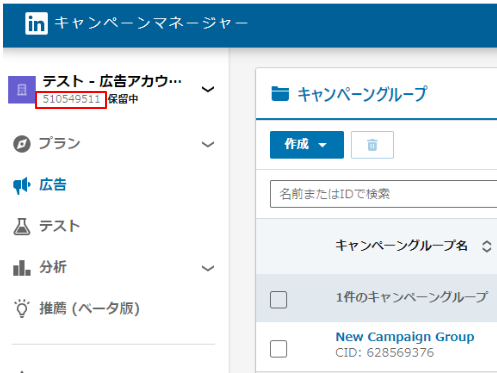Click the lightbulb icon beside 推薦
Image resolution: width=497 pixels, height=373 pixels.
coord(22,308)
